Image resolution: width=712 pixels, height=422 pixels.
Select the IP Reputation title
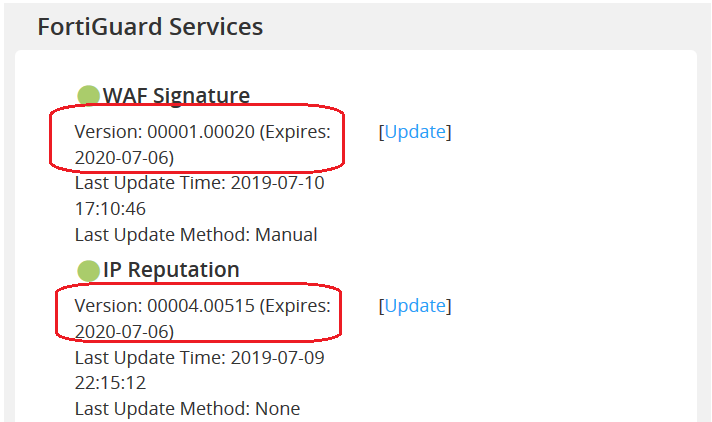click(171, 270)
